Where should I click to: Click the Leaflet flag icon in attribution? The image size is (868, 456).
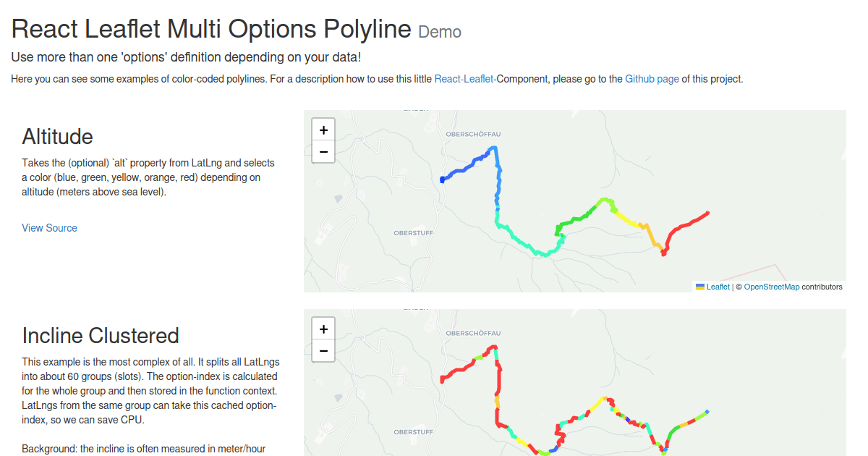pos(700,287)
